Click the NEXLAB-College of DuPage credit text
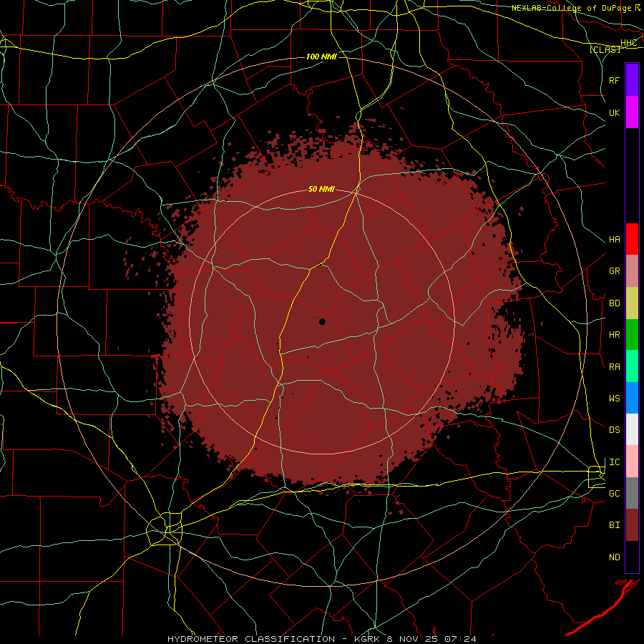Viewport: 644px width, 644px height. 573,8
